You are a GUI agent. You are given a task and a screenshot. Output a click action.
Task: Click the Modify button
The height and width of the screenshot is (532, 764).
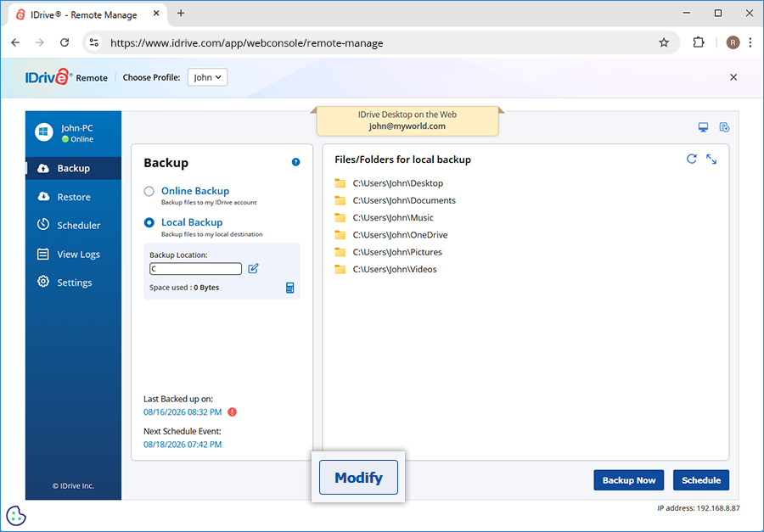click(358, 478)
